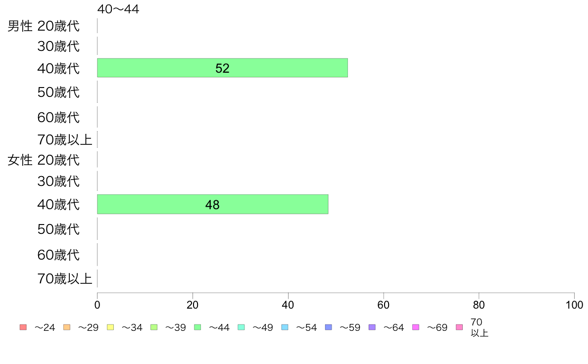
Task: Click the 100 tick label on x-axis
Action: click(x=574, y=305)
